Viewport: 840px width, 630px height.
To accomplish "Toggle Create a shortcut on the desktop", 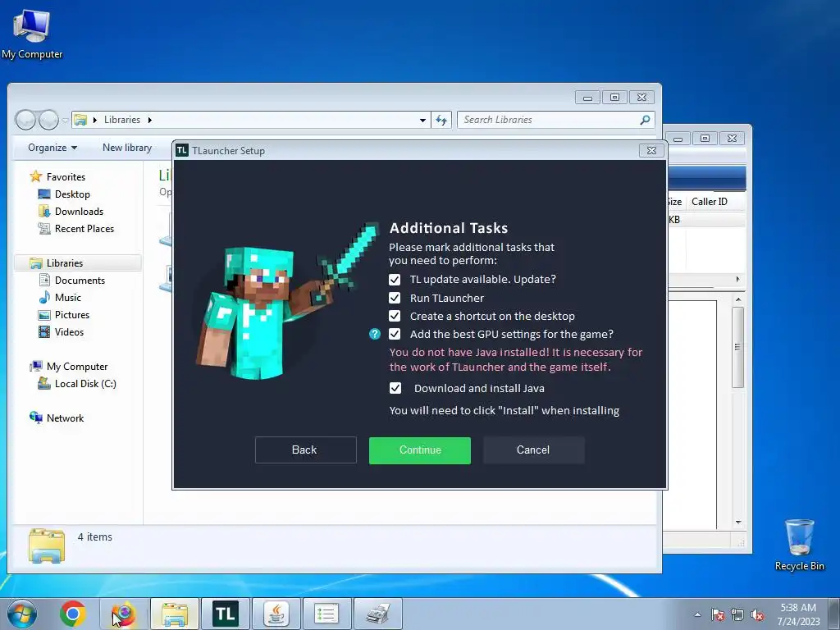I will (x=395, y=316).
